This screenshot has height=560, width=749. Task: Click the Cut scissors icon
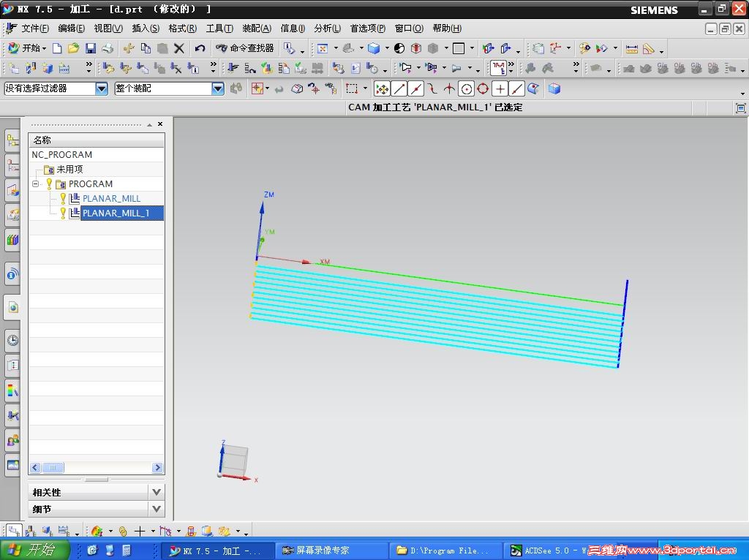click(x=129, y=48)
